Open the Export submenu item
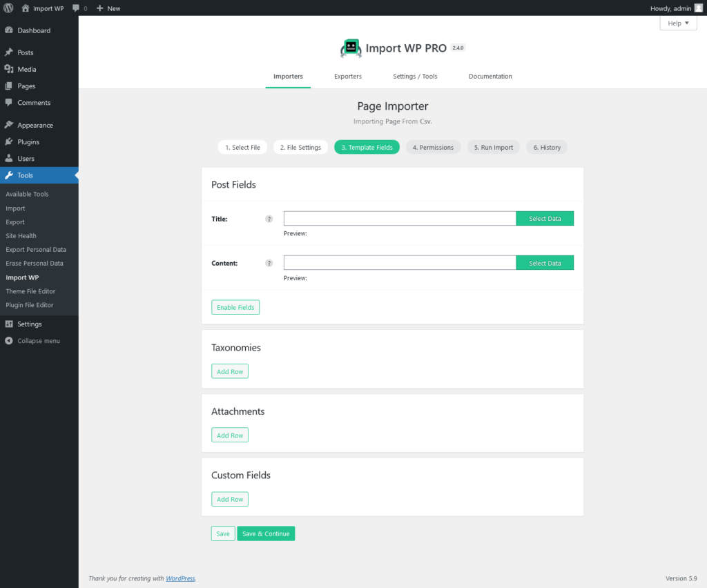707x588 pixels. tap(15, 222)
